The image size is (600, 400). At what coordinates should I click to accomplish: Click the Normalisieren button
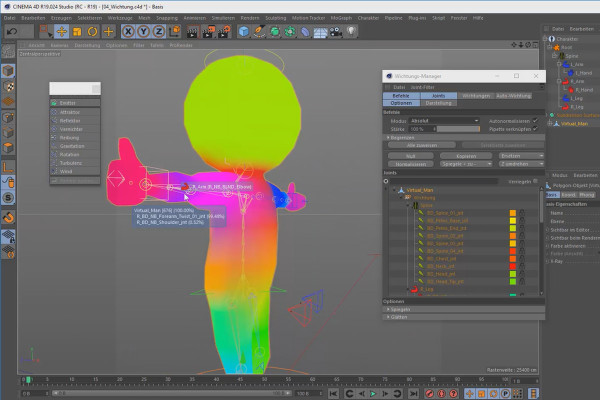[411, 164]
